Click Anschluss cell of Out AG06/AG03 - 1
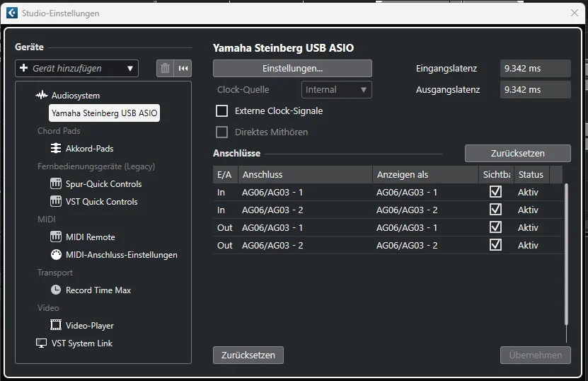Viewport: 588px width, 381px height. pos(305,227)
